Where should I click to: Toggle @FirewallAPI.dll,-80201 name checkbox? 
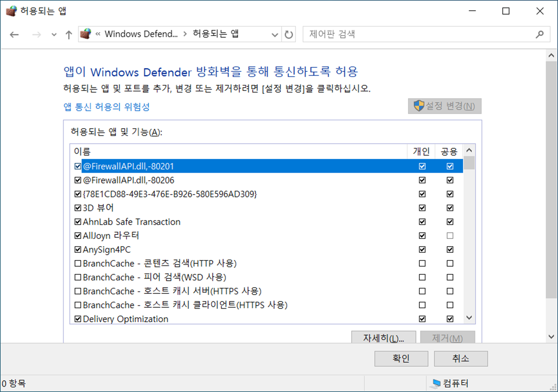pyautogui.click(x=78, y=166)
